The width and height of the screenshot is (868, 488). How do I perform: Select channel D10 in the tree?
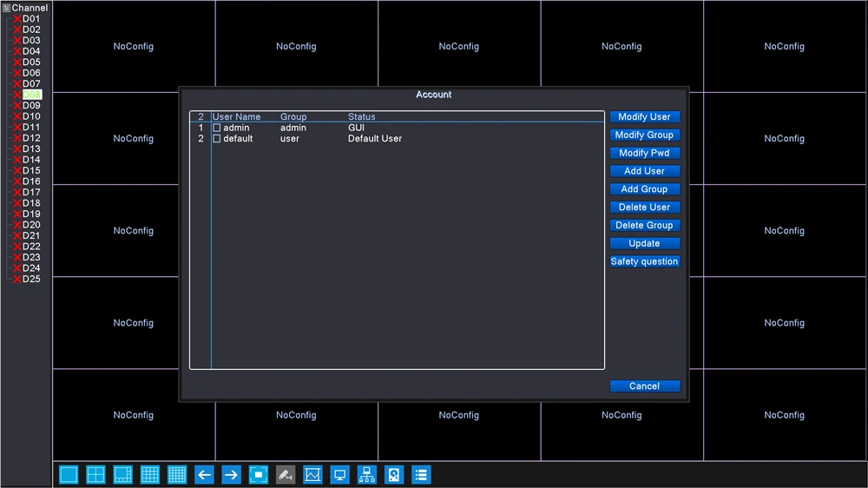coord(31,116)
